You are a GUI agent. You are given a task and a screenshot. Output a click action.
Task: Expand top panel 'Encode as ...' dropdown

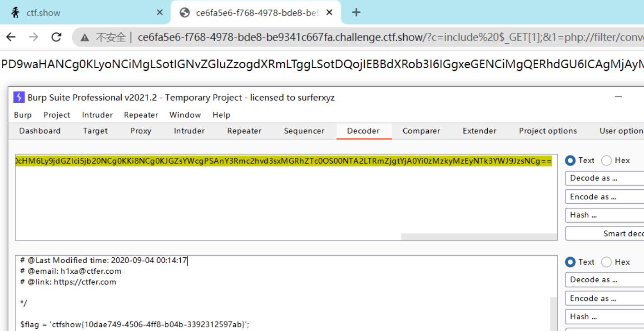604,197
